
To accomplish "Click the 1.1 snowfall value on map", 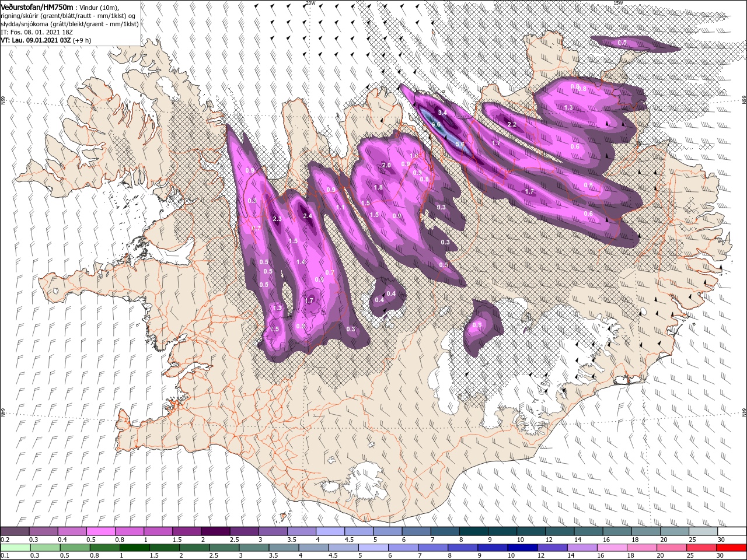I will pyautogui.click(x=340, y=208).
